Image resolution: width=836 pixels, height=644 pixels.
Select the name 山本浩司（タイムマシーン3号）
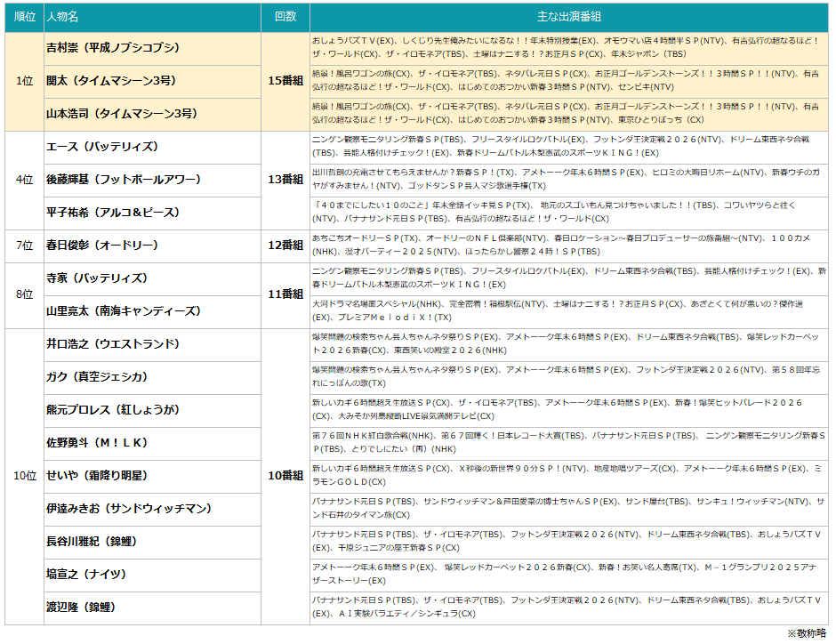121,114
